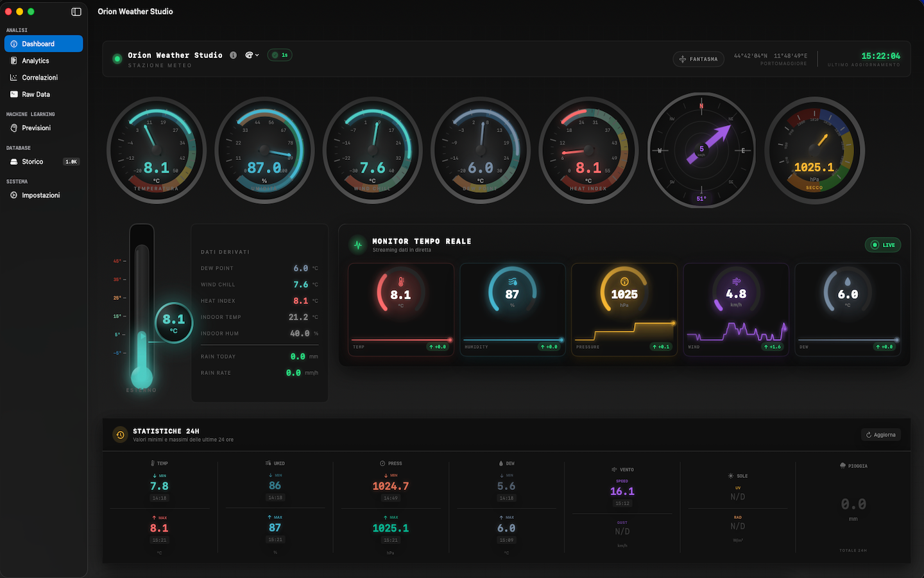924x578 pixels.
Task: Toggle the sidebar panel icon
Action: click(x=76, y=12)
